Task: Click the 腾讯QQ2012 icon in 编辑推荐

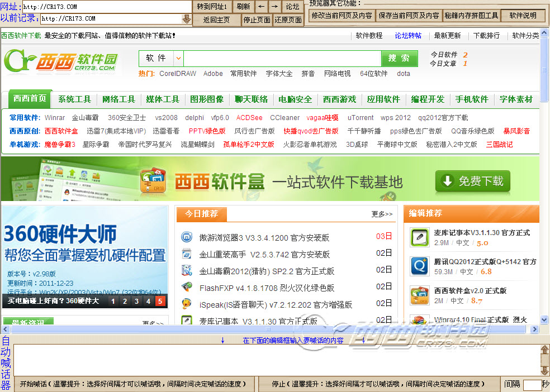Action: (420, 266)
